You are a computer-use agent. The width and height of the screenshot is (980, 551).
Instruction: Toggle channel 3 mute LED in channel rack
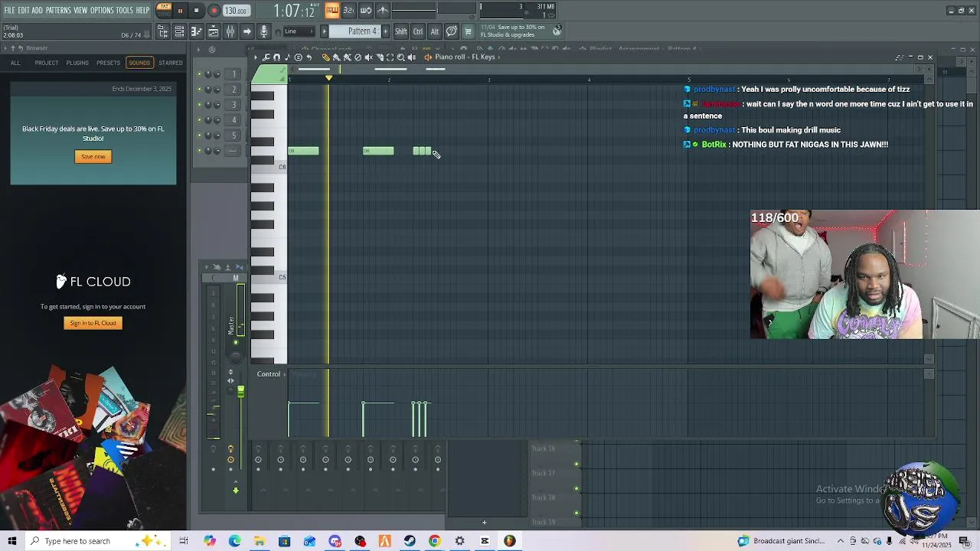tap(200, 105)
